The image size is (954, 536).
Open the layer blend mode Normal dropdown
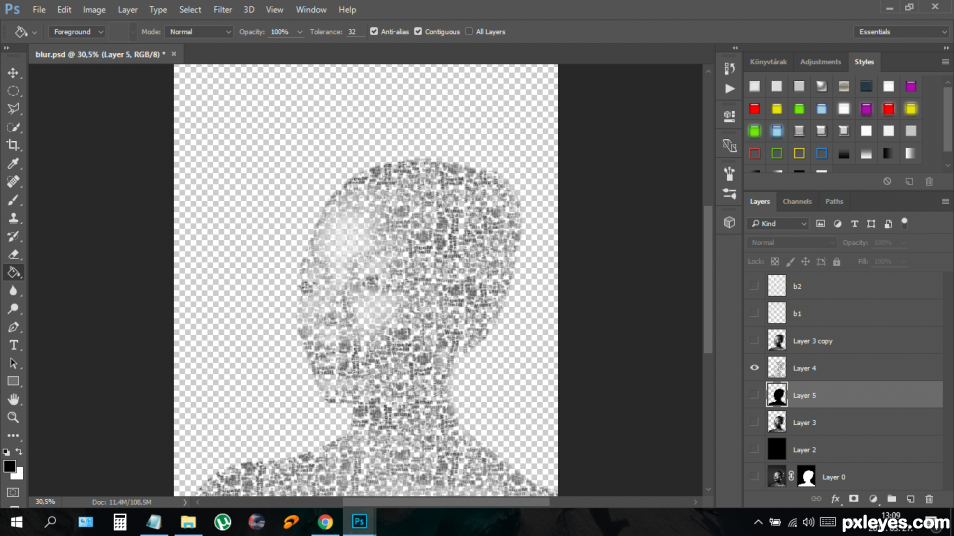(x=792, y=243)
